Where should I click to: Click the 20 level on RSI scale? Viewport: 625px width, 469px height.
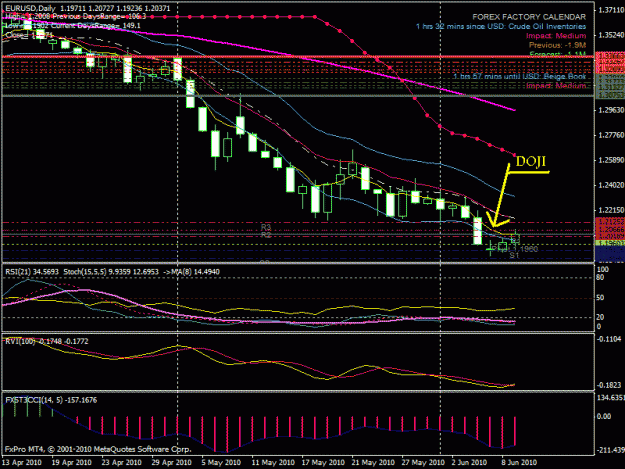(601, 317)
